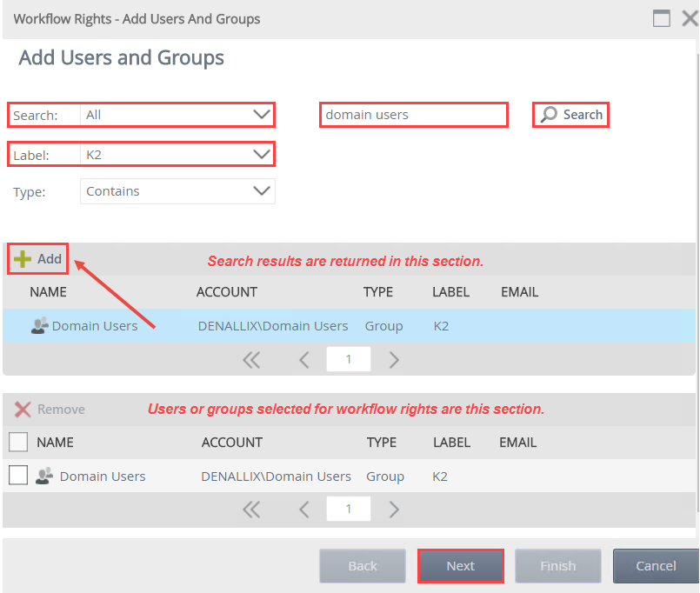Click the Search button
The image size is (700, 593).
[570, 114]
